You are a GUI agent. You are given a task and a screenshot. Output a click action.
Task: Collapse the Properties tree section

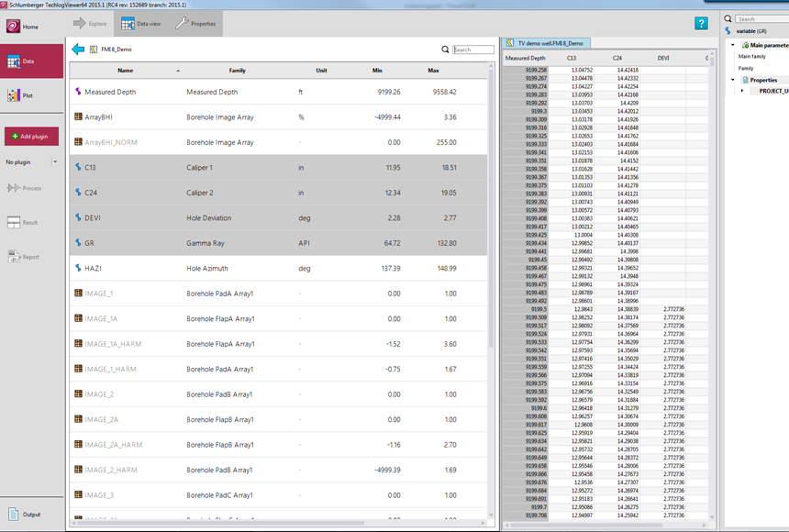point(733,80)
